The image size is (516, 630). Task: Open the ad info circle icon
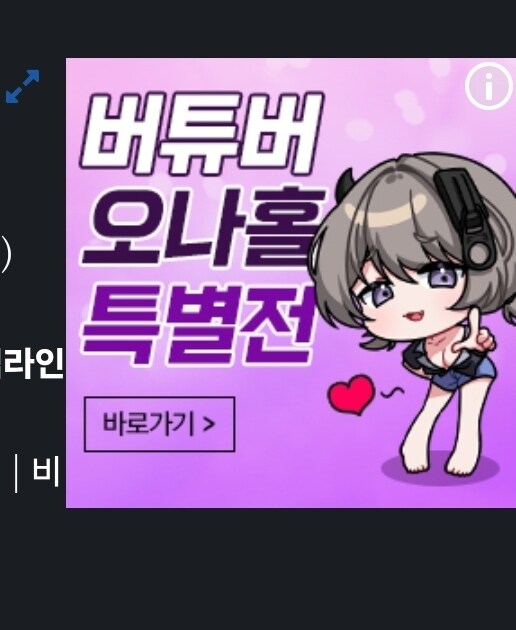click(x=489, y=86)
